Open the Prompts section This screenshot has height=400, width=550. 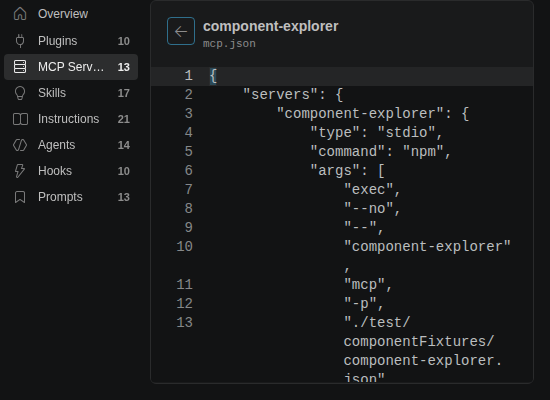[71, 197]
